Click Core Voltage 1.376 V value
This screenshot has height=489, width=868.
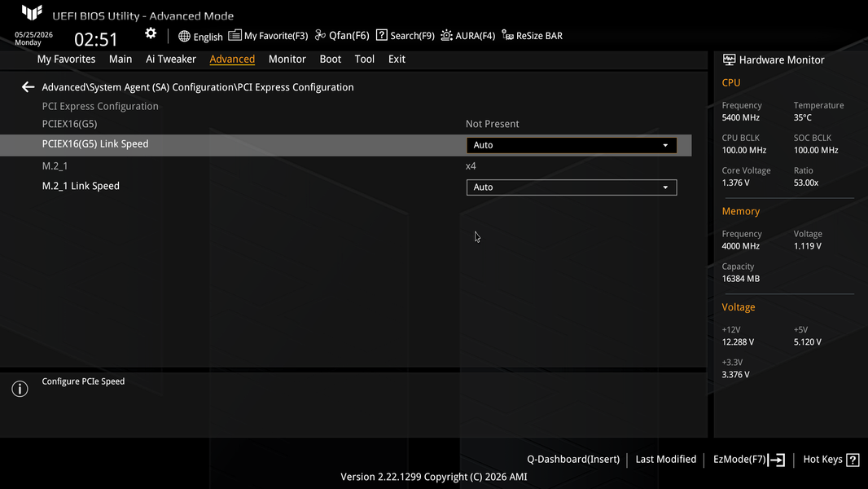(736, 183)
